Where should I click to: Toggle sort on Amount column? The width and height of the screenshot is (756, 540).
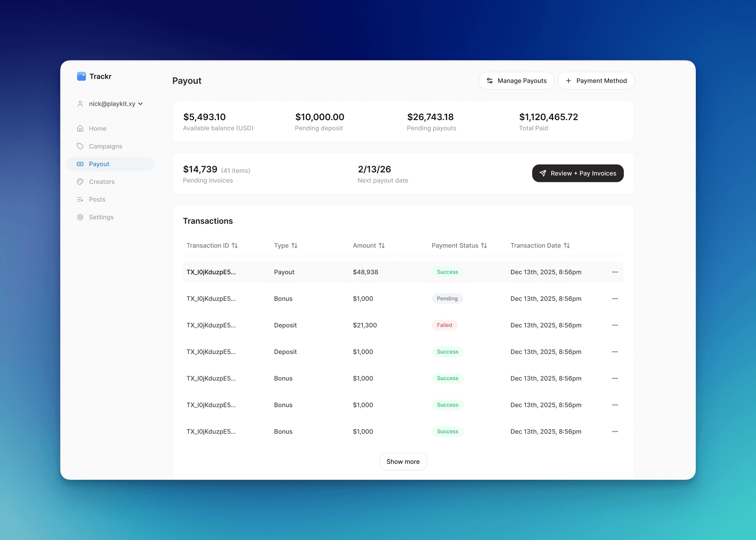point(382,246)
